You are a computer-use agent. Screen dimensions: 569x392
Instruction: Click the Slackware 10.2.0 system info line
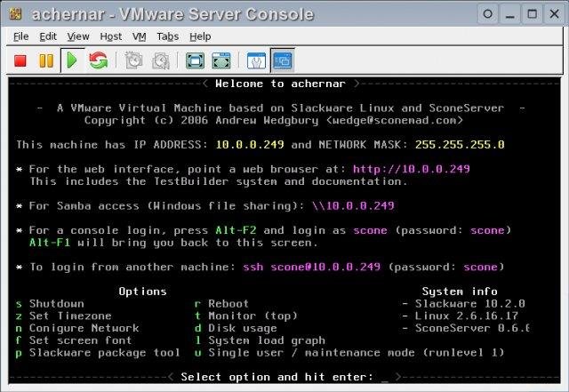[463, 304]
